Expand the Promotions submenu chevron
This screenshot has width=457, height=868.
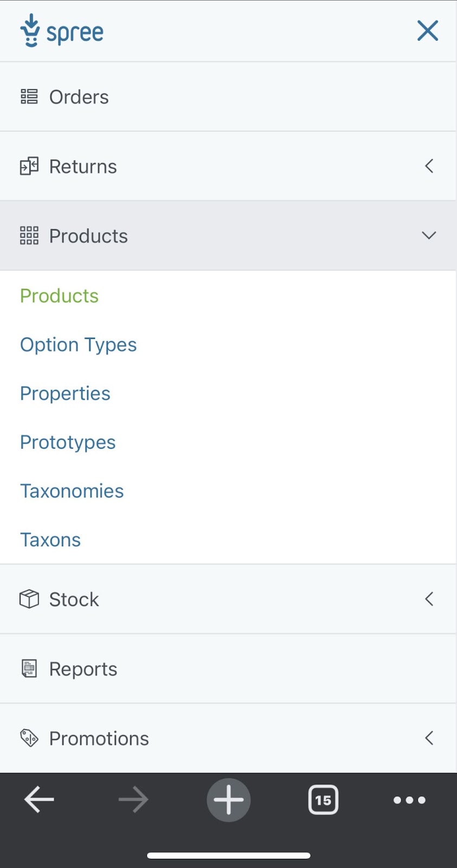point(429,738)
